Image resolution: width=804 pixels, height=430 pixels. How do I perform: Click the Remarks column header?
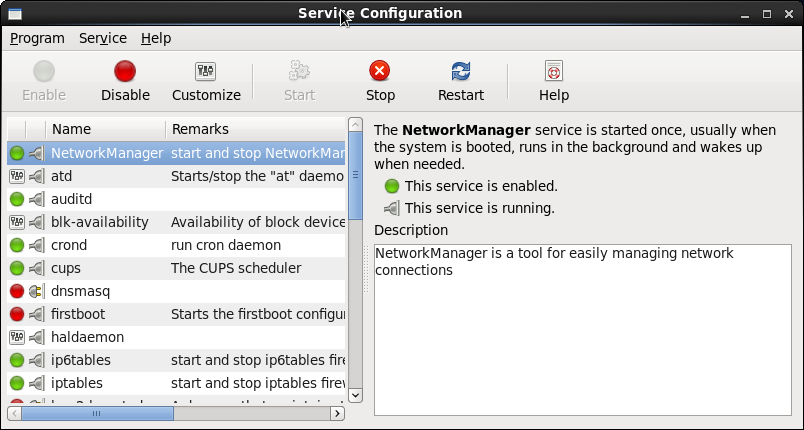tap(256, 129)
